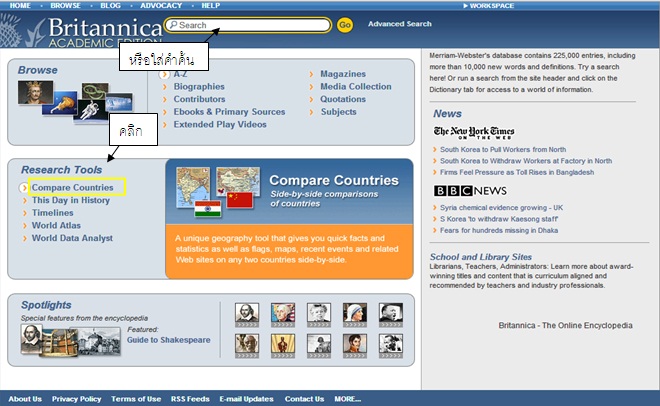
Task: Open About Us footer link
Action: click(x=25, y=399)
